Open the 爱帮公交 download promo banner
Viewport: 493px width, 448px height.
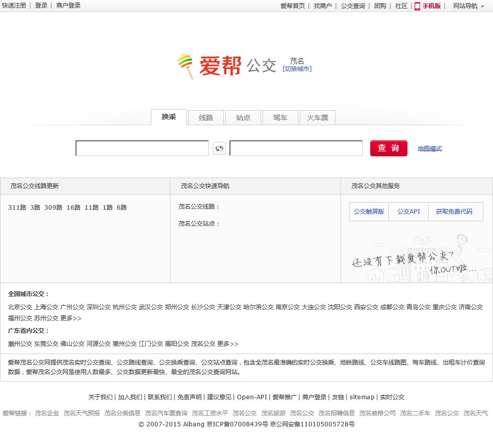pos(417,257)
